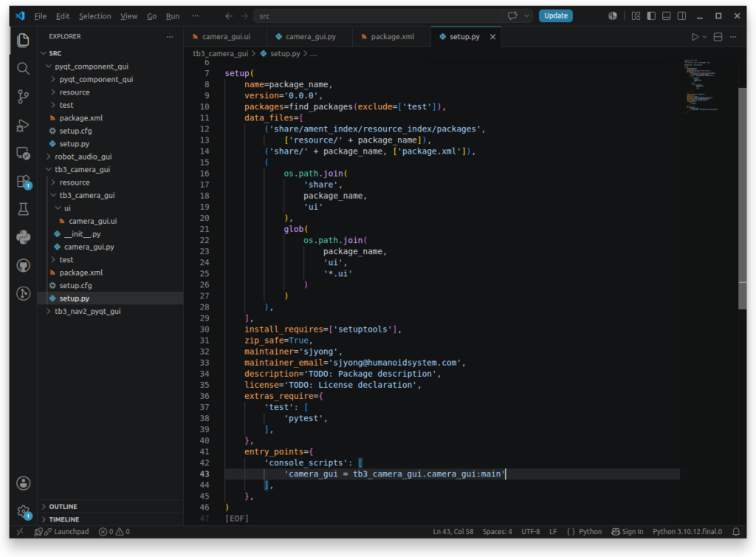This screenshot has width=756, height=557.
Task: Open Copilot chat icon in title bar
Action: [x=512, y=16]
